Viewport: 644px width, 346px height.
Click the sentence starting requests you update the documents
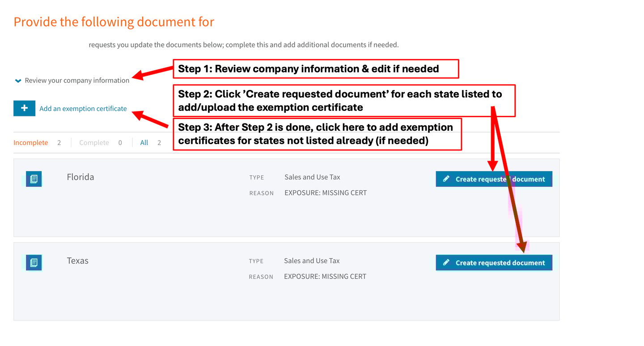[244, 45]
